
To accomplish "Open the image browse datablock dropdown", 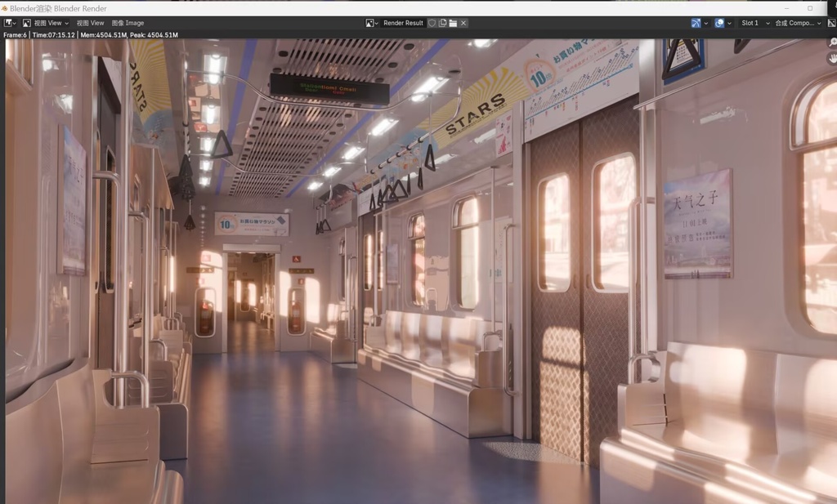I will (372, 23).
